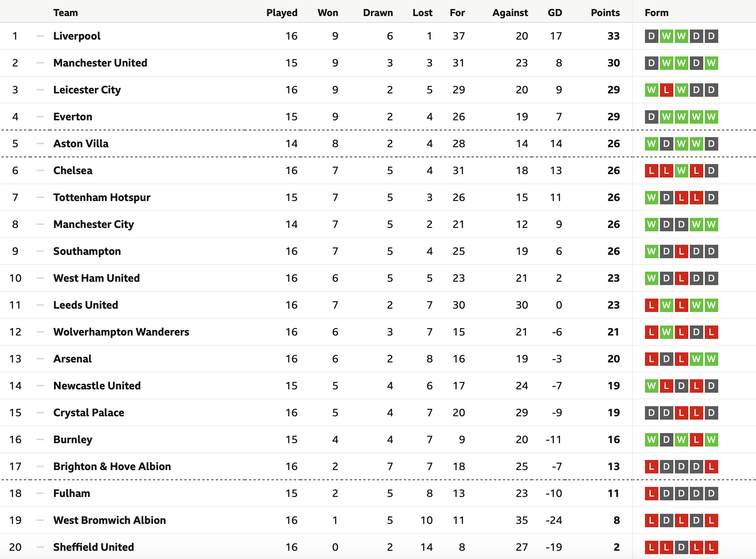
Task: Click Manchester United's last form badge, a win
Action: tap(711, 63)
